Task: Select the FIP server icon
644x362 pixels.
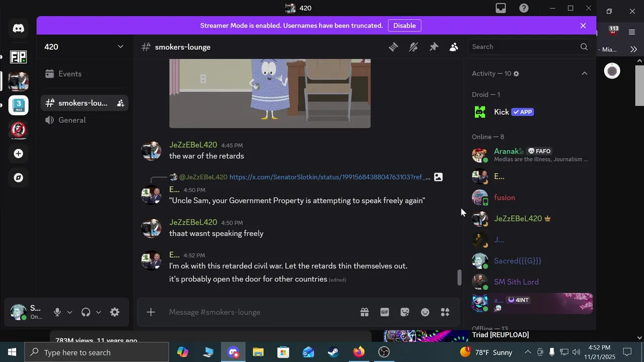Action: pos(19,57)
